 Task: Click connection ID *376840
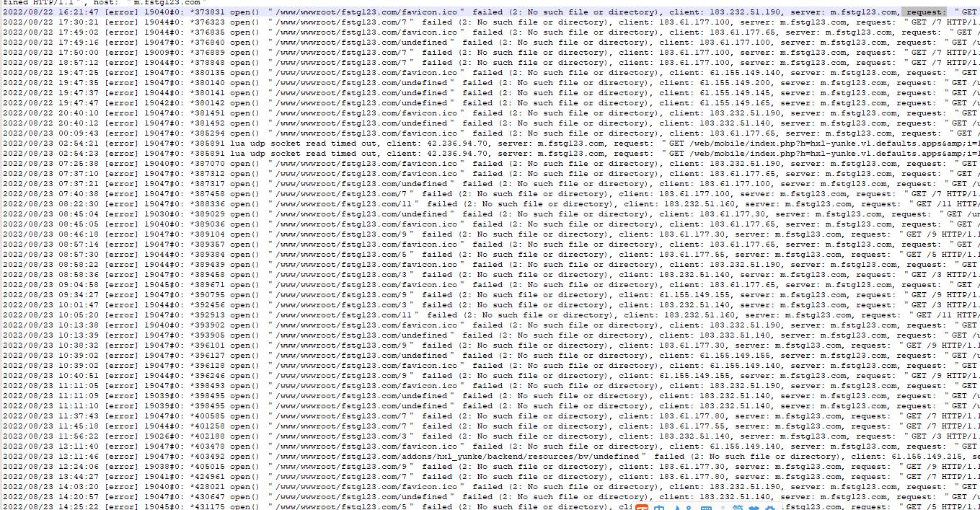pos(207,43)
